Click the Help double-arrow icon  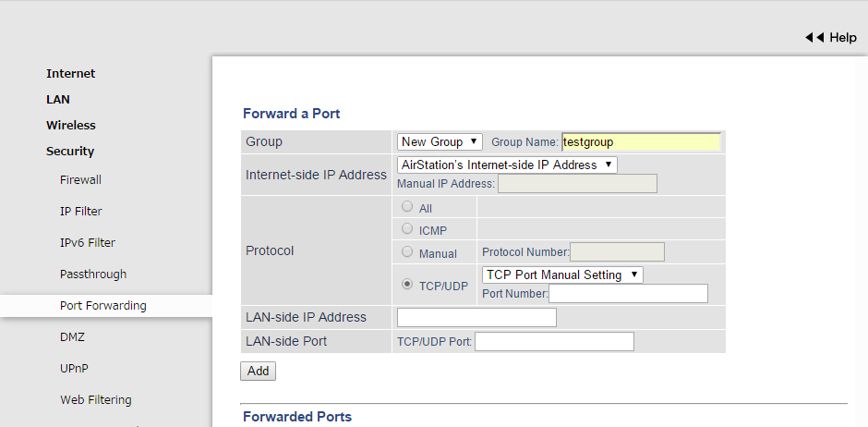click(814, 38)
